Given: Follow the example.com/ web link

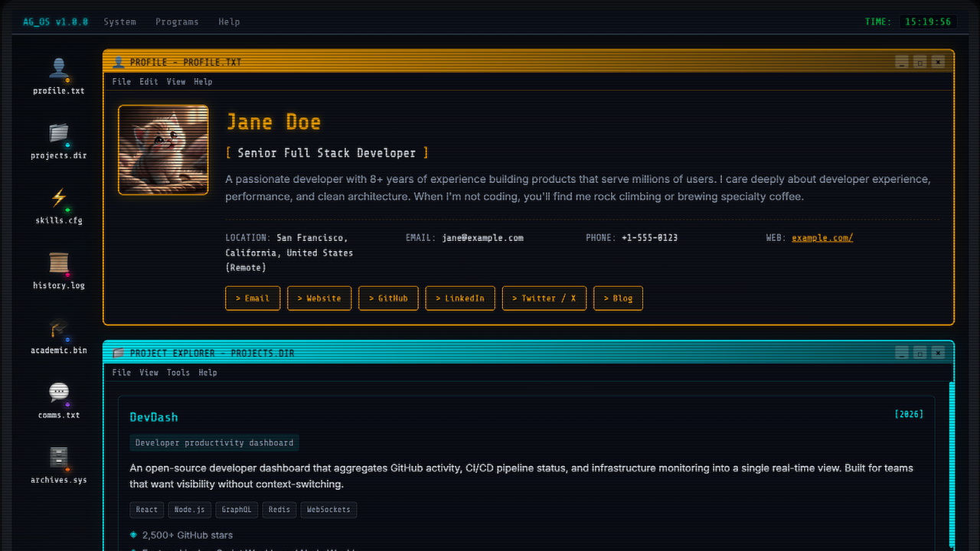Looking at the screenshot, I should (822, 238).
